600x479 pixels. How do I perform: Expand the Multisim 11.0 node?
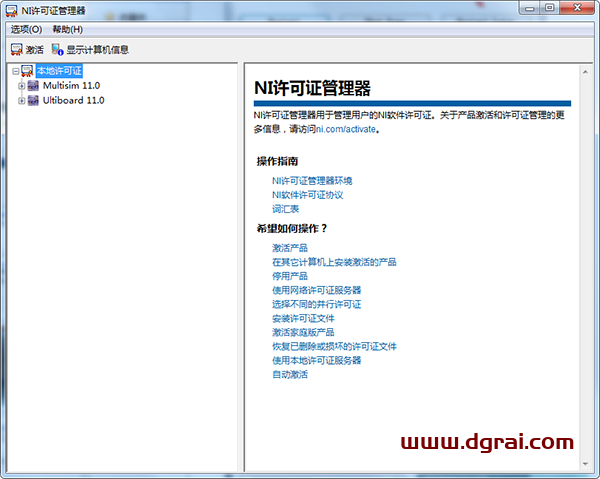[x=22, y=86]
